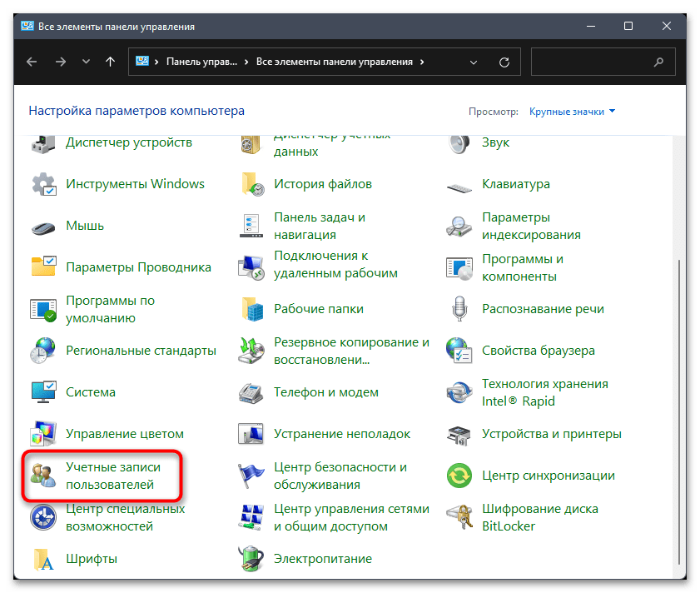700x593 pixels.
Task: Open the Intel Rapid storage icon
Action: (459, 392)
